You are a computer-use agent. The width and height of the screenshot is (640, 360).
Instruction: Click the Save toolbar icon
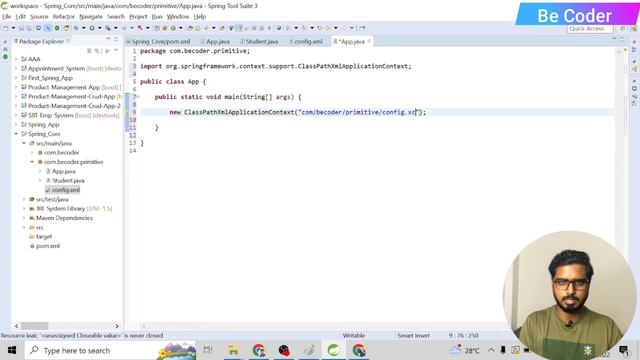pyautogui.click(x=21, y=28)
